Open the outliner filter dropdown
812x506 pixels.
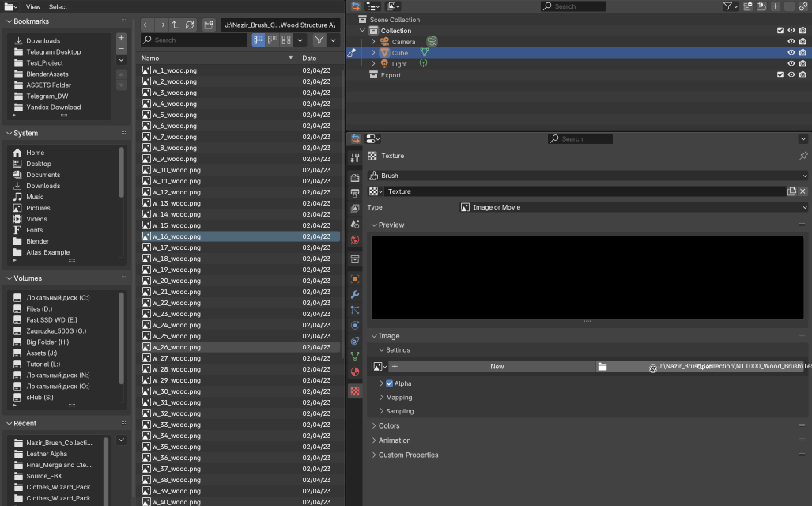click(731, 6)
